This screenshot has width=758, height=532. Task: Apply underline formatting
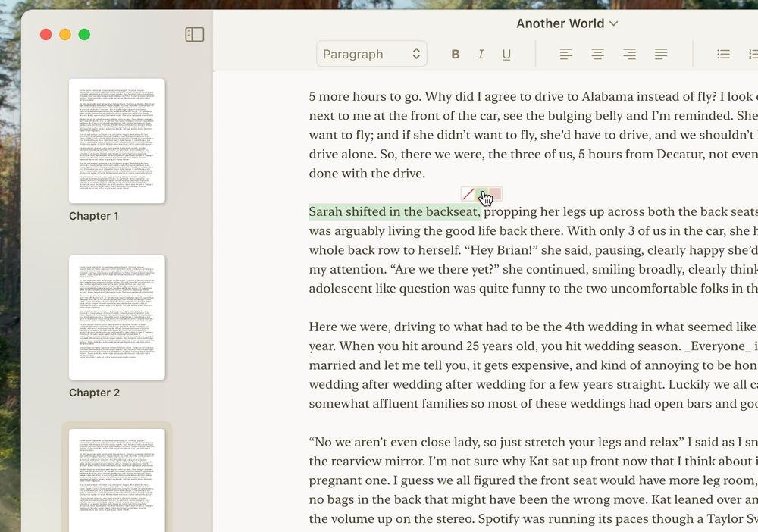[x=506, y=55]
